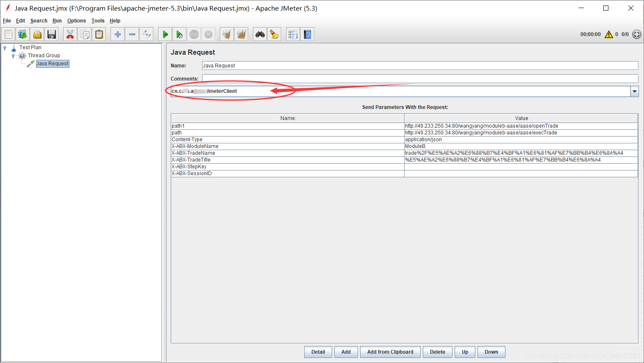Select the X-ABX-TradeName cell
This screenshot has width=644, height=363.
click(288, 153)
